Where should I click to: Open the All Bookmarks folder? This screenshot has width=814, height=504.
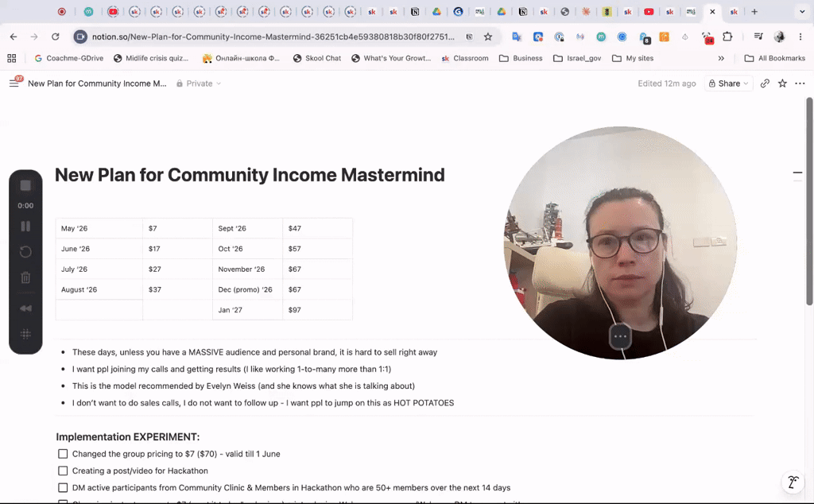[x=774, y=58]
